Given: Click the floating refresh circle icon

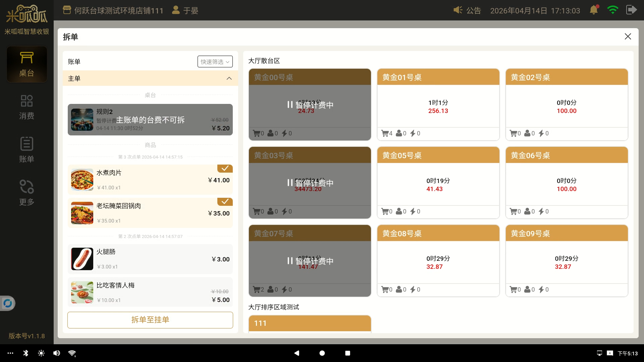Looking at the screenshot, I should tap(7, 304).
